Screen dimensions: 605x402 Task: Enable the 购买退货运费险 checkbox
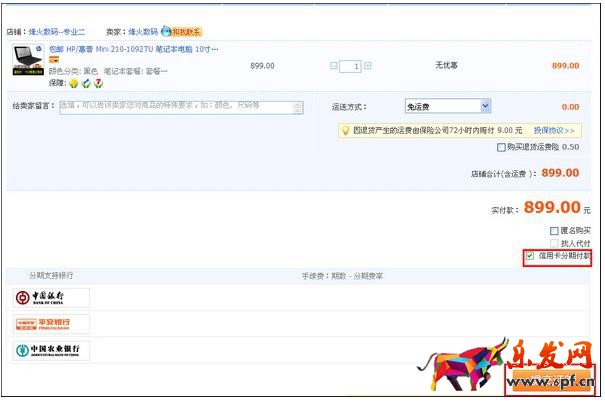pyautogui.click(x=502, y=147)
